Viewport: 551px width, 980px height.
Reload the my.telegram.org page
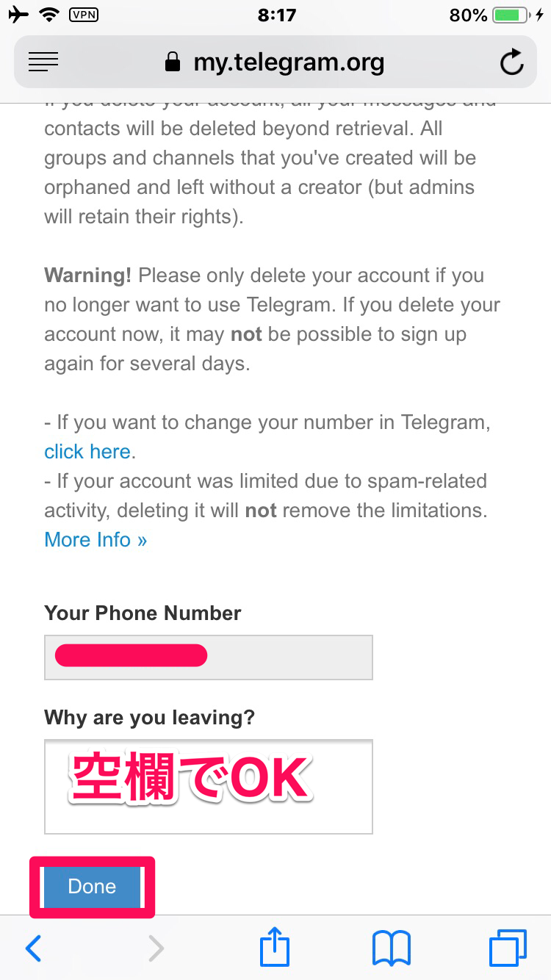pyautogui.click(x=512, y=62)
